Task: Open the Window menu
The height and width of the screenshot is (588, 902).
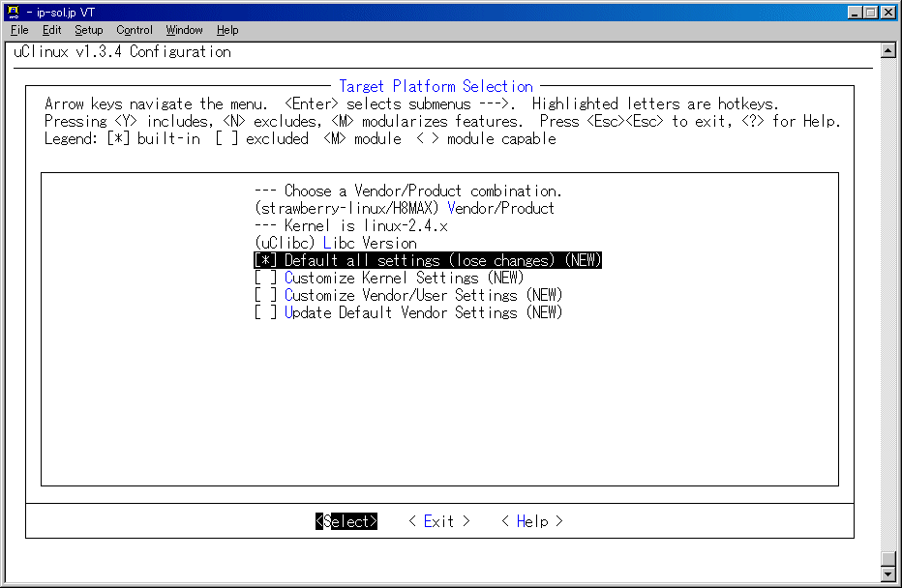Action: pyautogui.click(x=184, y=30)
